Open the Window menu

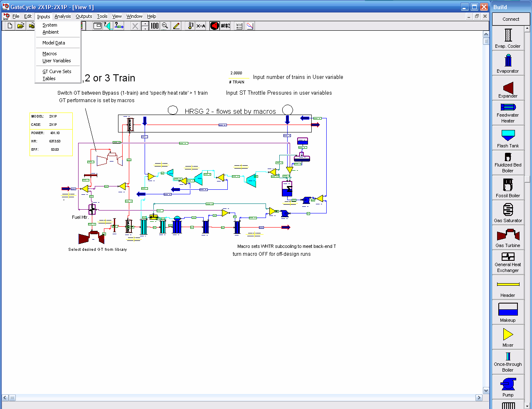pos(134,17)
